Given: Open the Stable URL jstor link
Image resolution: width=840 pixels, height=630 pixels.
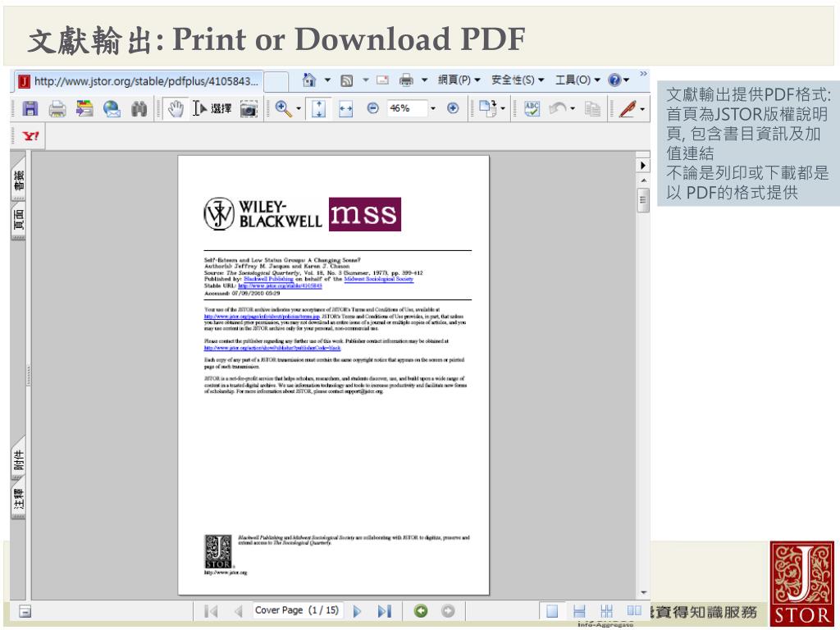Looking at the screenshot, I should click(x=281, y=286).
